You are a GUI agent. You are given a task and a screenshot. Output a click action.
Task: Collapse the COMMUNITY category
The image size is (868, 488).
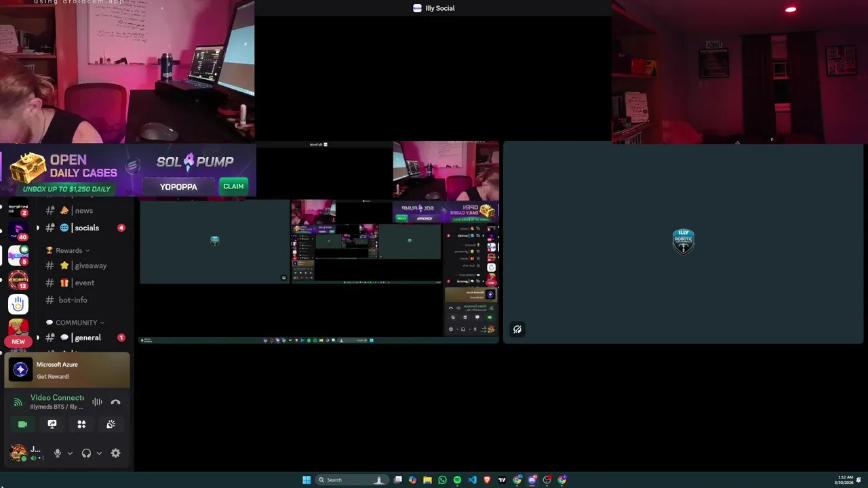75,323
